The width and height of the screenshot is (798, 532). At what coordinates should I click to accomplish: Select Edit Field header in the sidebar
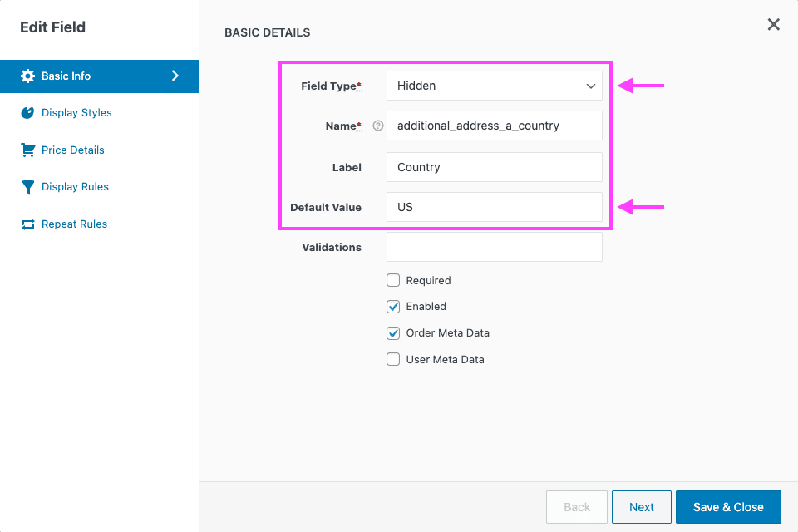(x=51, y=27)
